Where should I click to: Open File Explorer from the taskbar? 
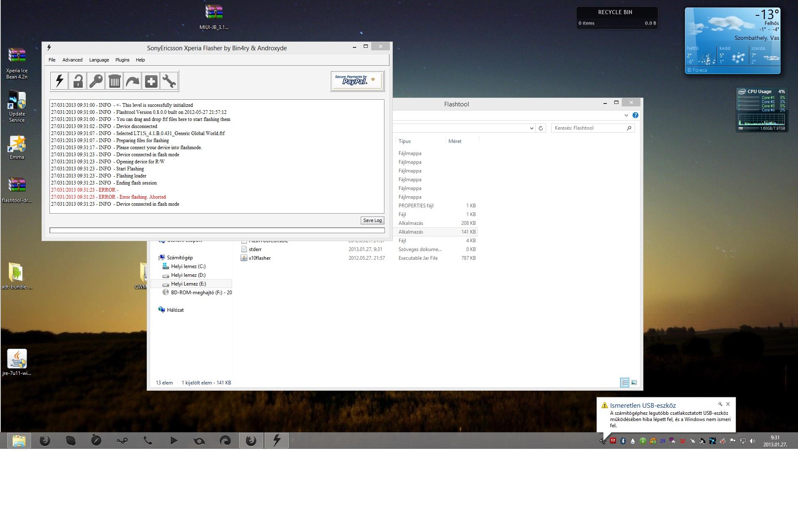point(19,441)
